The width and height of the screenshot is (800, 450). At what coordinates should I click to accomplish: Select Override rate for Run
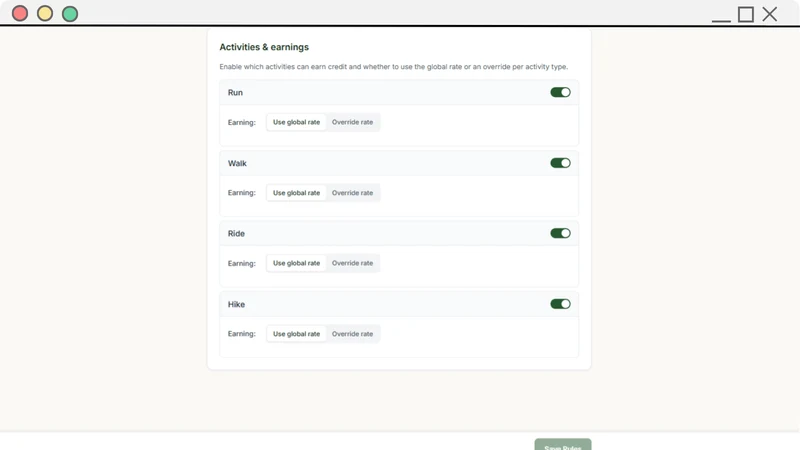pyautogui.click(x=353, y=122)
